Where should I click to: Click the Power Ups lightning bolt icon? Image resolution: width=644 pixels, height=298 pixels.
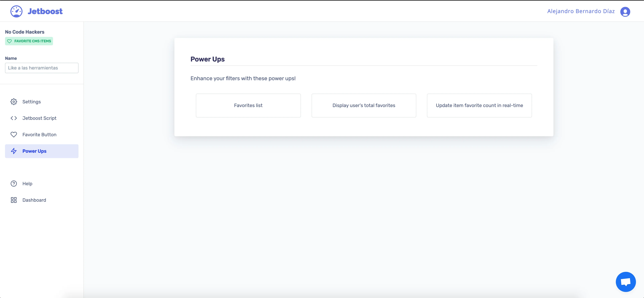coord(14,151)
